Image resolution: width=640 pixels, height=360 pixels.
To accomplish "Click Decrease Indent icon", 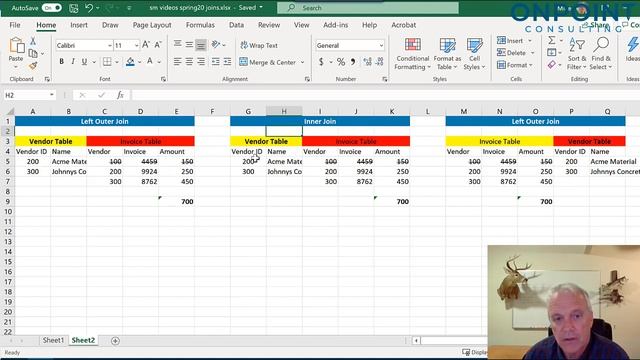I will click(x=216, y=62).
